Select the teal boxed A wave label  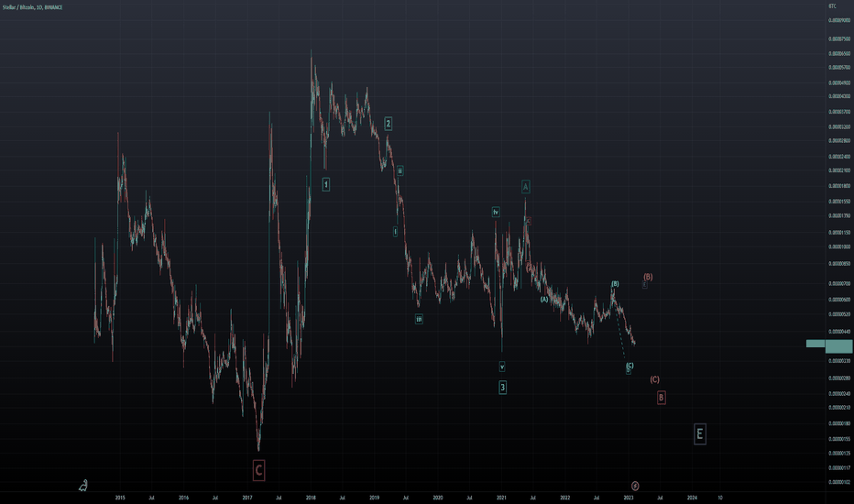(x=526, y=187)
